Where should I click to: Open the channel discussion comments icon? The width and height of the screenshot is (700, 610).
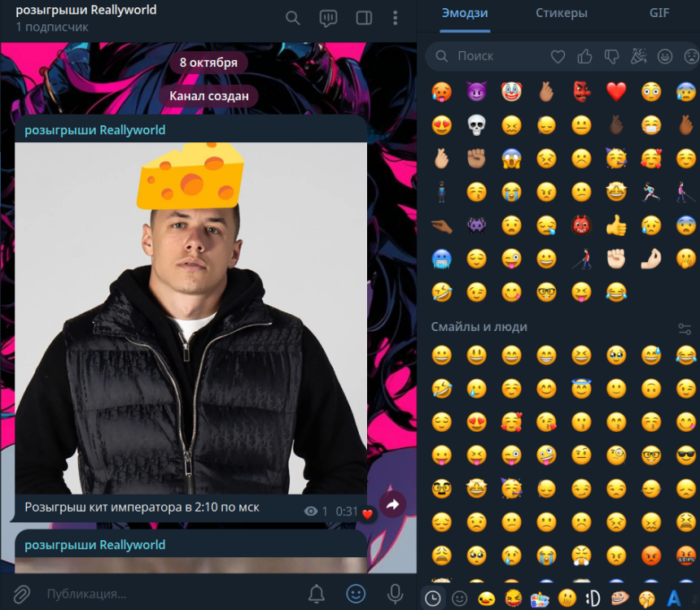(328, 18)
